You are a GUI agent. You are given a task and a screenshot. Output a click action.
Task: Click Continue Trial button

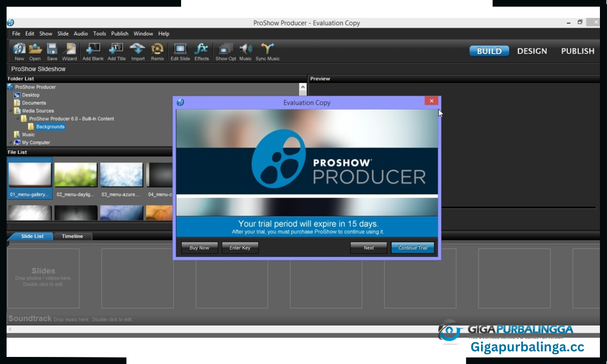click(x=413, y=248)
